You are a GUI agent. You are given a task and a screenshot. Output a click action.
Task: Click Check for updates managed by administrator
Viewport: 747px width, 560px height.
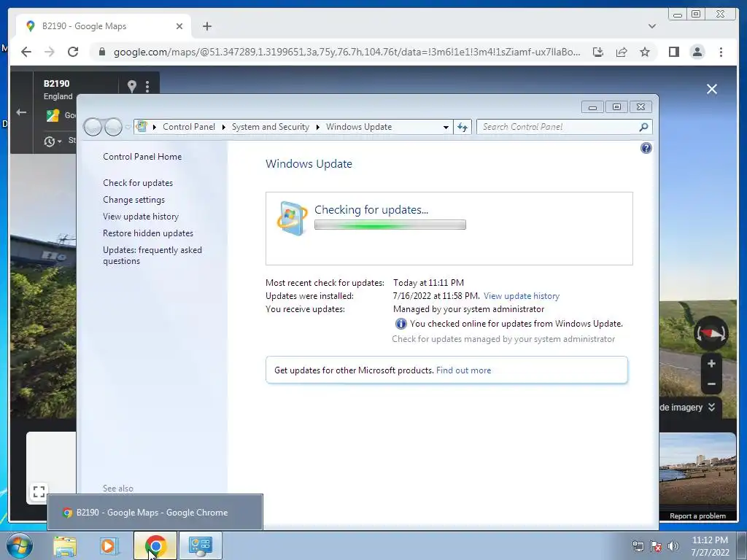[x=503, y=338]
